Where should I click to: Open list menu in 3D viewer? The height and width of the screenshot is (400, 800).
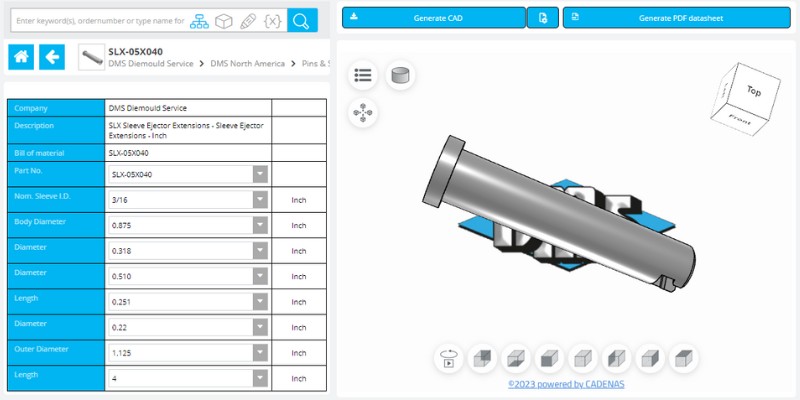coord(363,76)
